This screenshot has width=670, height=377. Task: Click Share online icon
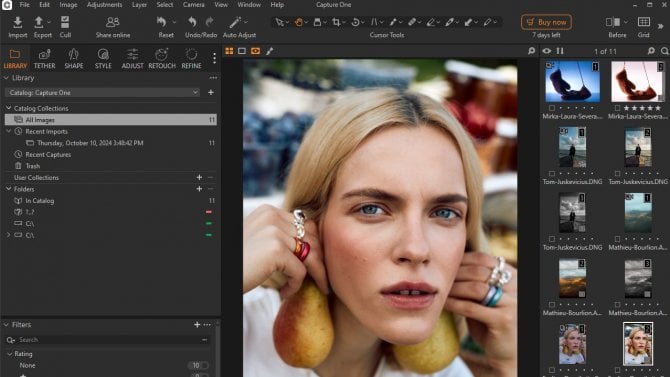point(113,22)
